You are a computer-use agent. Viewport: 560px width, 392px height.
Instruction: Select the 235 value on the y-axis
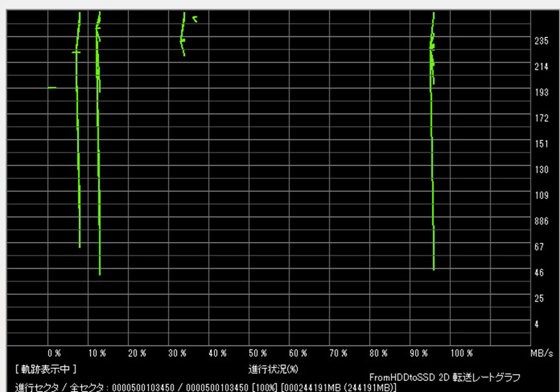coord(541,41)
